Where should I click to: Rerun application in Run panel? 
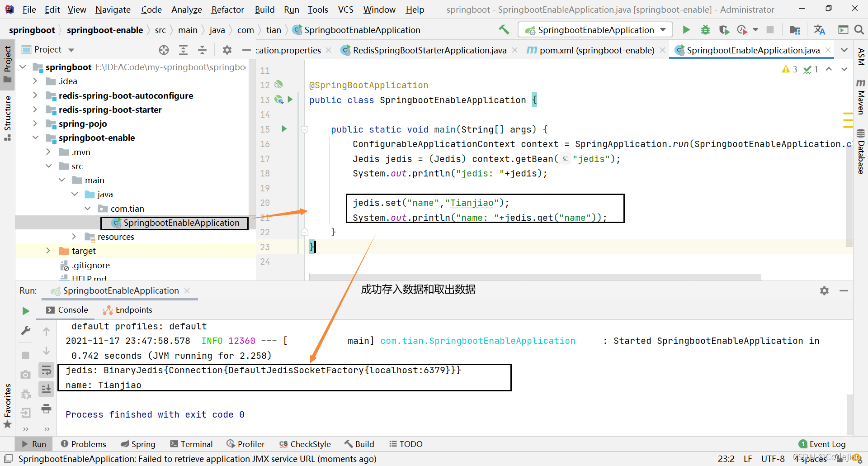pos(26,311)
